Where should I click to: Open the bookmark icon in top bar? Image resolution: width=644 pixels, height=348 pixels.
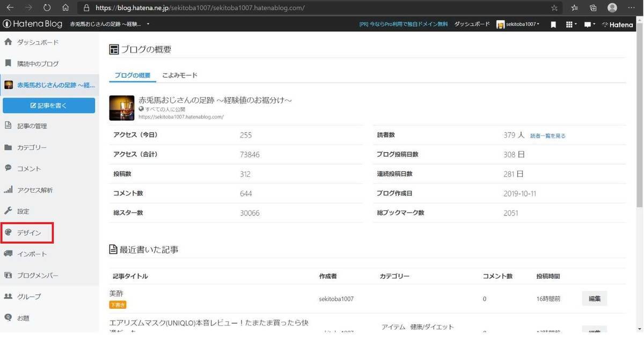pos(553,25)
